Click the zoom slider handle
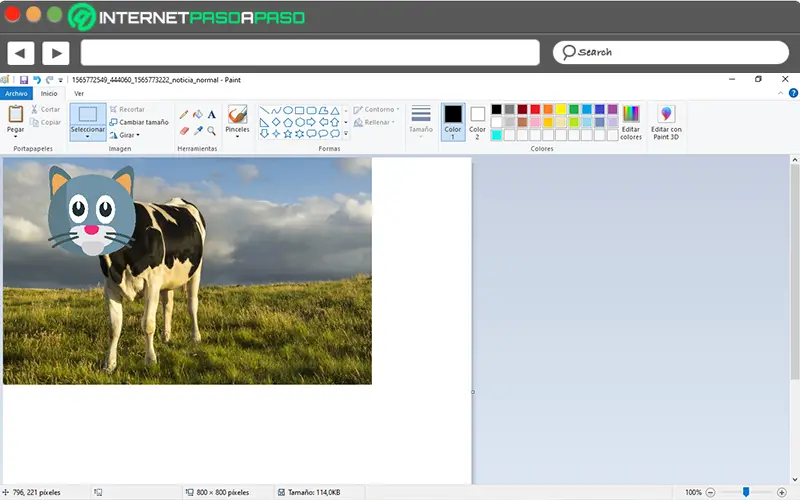Screen dimensions: 800x500 pyautogui.click(x=746, y=492)
